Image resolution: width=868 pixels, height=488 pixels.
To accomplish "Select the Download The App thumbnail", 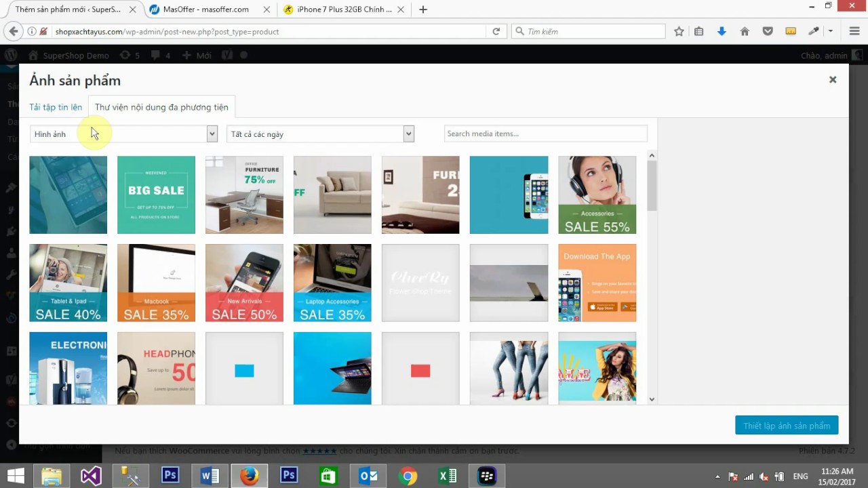I will click(x=597, y=283).
